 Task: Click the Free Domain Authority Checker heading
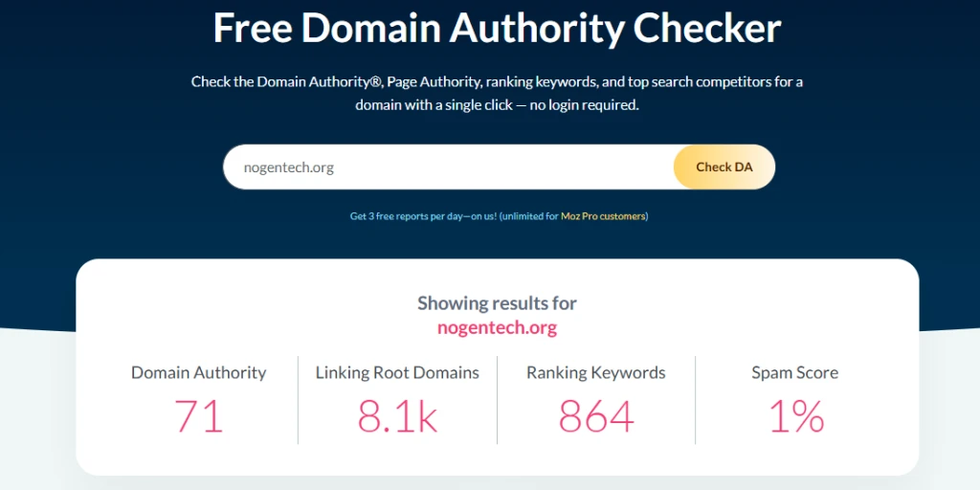(497, 29)
